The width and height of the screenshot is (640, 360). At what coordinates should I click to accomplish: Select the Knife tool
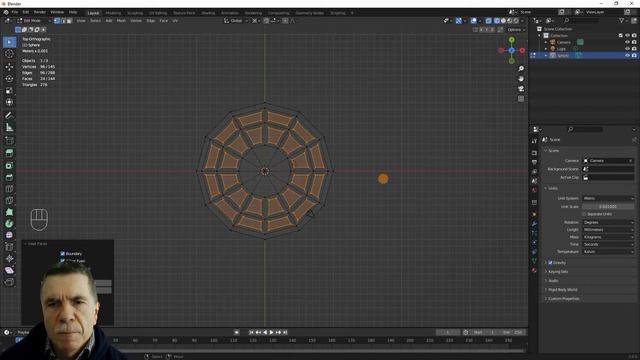pyautogui.click(x=9, y=200)
